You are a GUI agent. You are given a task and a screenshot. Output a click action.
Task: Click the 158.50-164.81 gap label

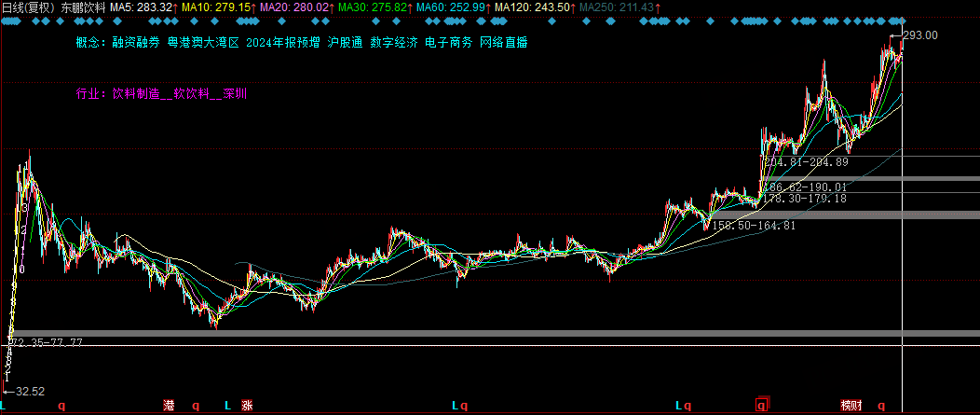click(x=755, y=226)
